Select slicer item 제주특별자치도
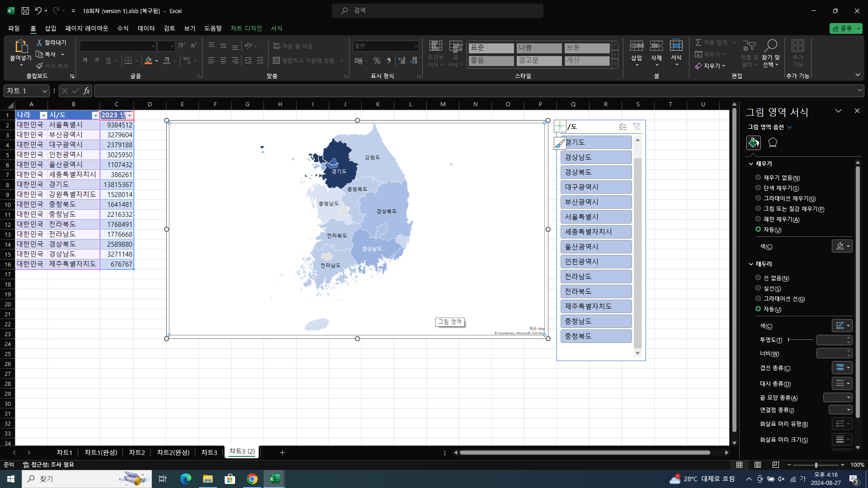 pyautogui.click(x=596, y=306)
